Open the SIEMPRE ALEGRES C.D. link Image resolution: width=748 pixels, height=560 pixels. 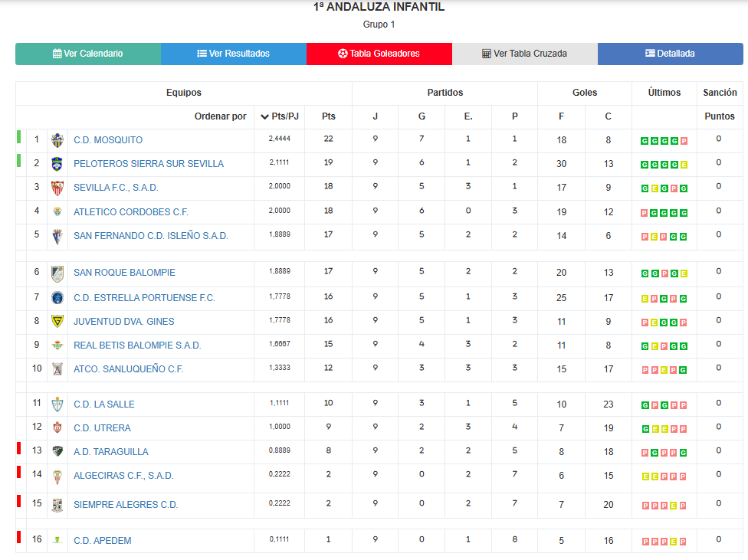(x=126, y=505)
